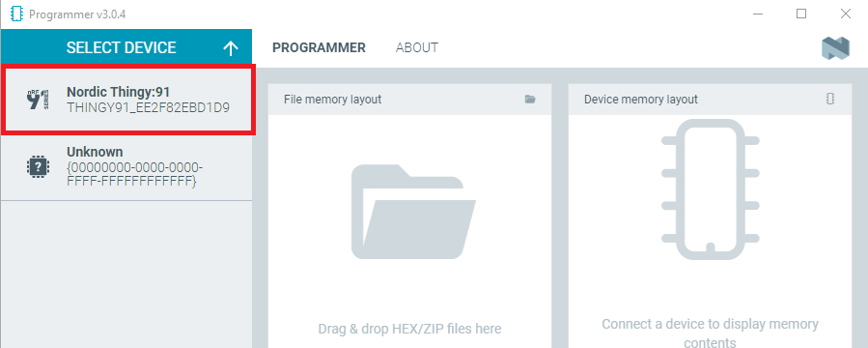Viewport: 868px width, 348px height.
Task: Click the Nordic Semiconductor logo
Action: (835, 48)
